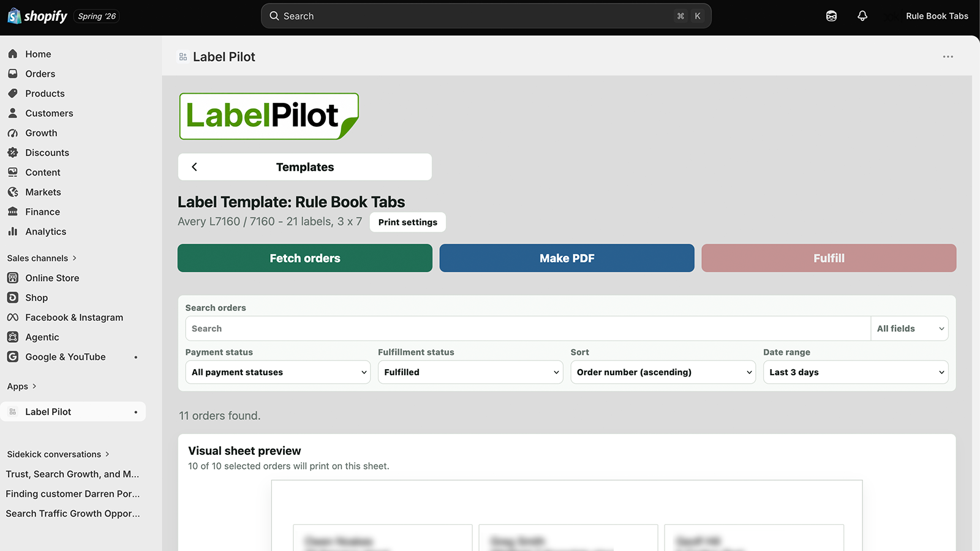Viewport: 980px width, 551px height.
Task: Expand the Sales channels section
Action: [42, 258]
